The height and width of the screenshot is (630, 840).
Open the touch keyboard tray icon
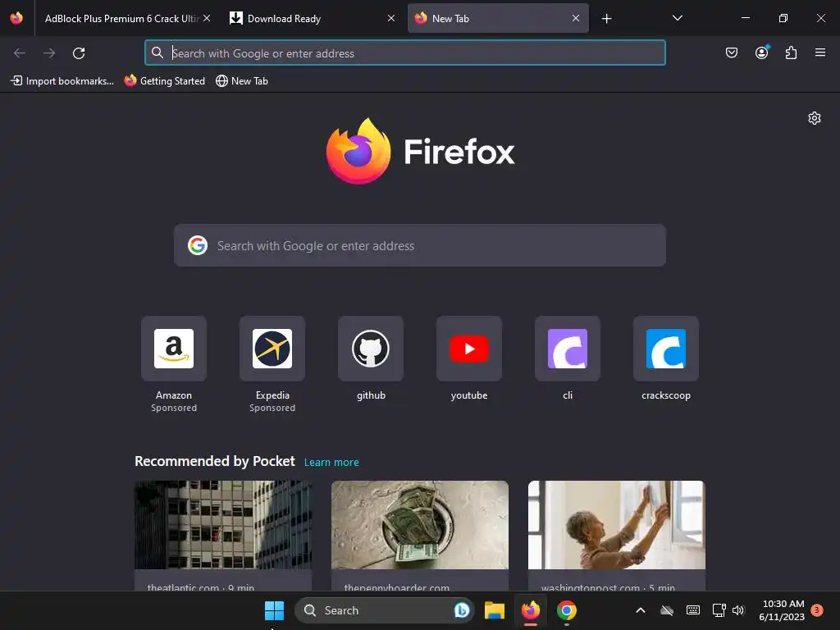692,610
